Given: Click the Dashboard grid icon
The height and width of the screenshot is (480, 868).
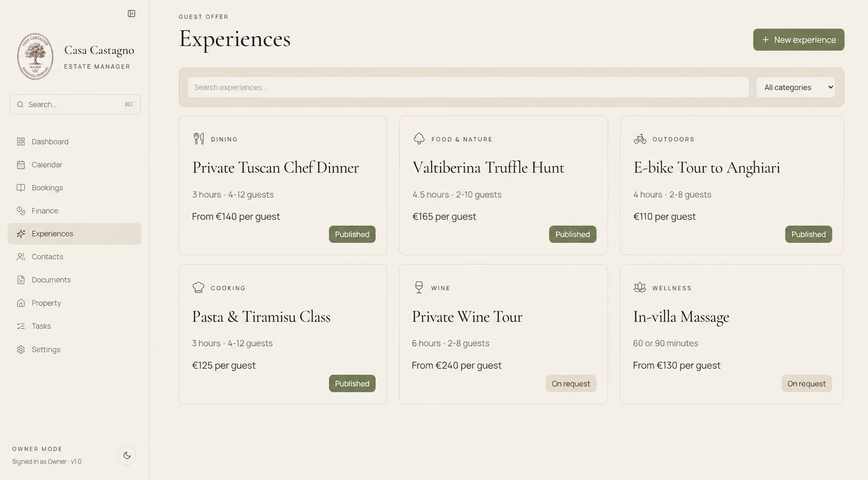Looking at the screenshot, I should [x=21, y=141].
